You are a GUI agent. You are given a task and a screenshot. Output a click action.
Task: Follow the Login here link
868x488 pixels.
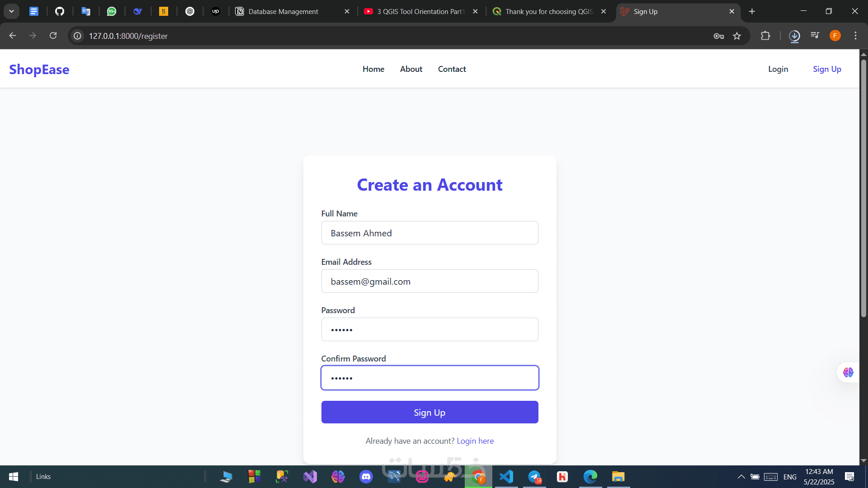475,441
